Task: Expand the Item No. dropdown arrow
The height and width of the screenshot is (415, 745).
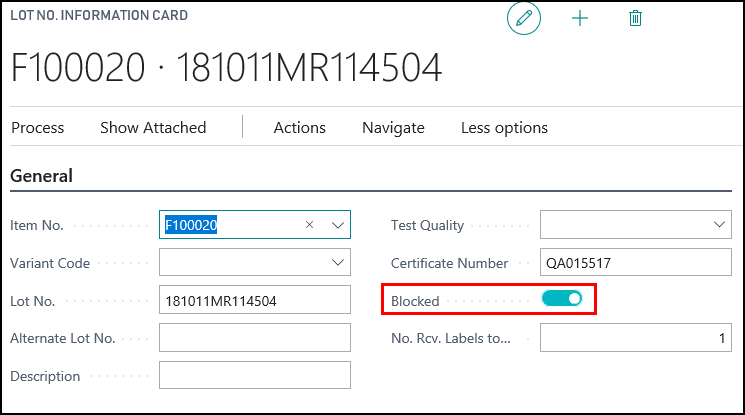Action: tap(337, 225)
